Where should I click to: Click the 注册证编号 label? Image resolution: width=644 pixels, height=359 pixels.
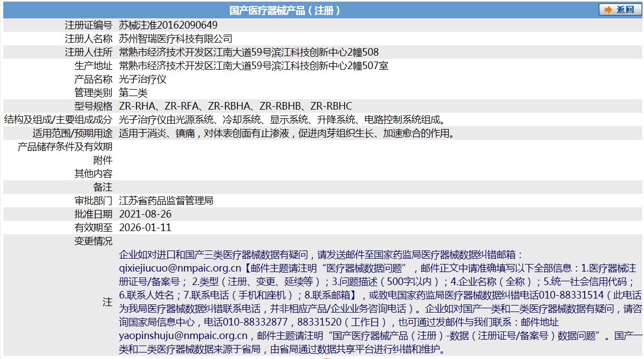pos(88,25)
